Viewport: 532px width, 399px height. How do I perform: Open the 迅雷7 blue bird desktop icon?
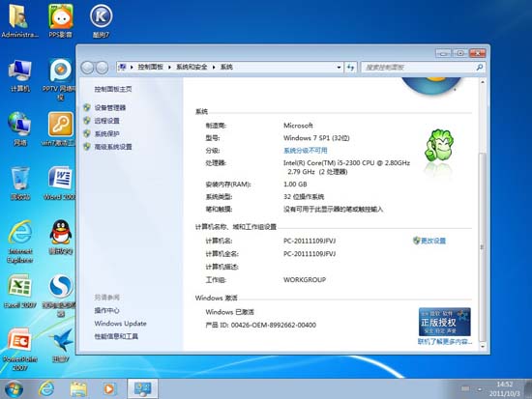(61, 345)
